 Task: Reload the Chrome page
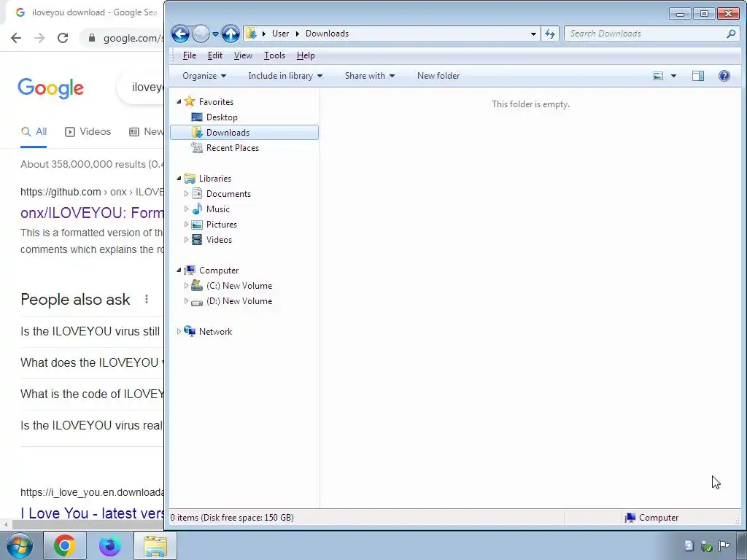[x=63, y=38]
